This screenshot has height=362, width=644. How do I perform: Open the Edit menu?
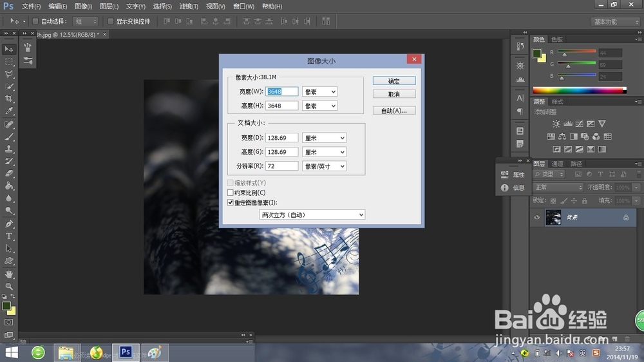pos(57,6)
